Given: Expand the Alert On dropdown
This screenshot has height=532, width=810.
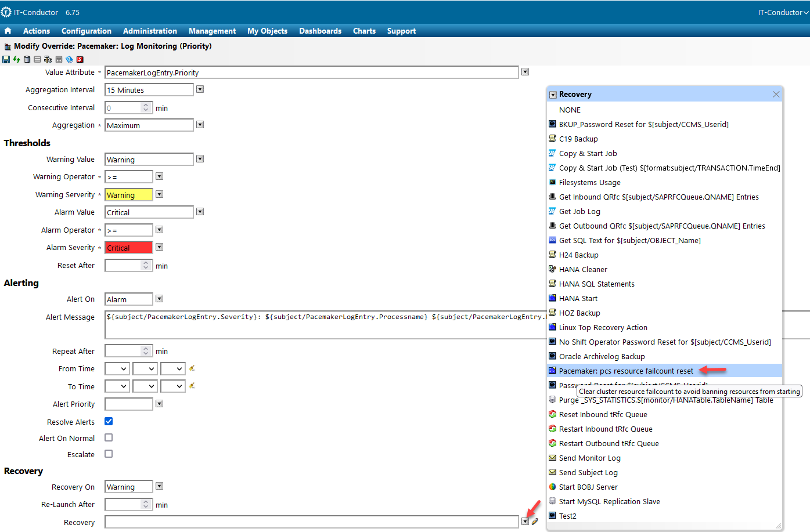Looking at the screenshot, I should (159, 299).
